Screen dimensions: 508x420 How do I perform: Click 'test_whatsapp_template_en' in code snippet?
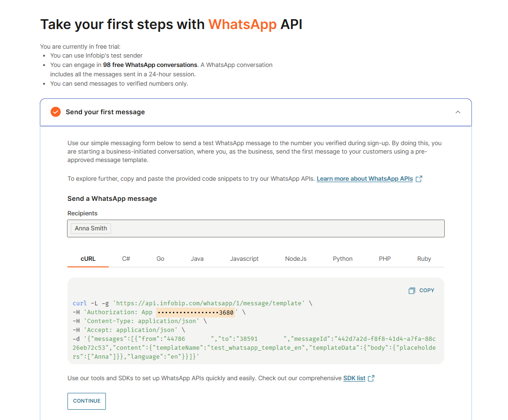click(x=255, y=348)
